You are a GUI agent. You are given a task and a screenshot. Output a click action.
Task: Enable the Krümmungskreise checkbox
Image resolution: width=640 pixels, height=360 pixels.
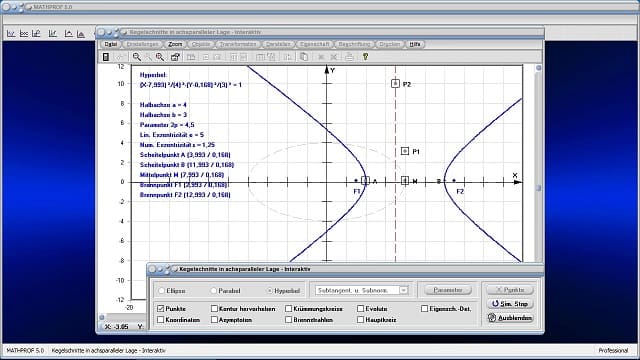click(289, 309)
